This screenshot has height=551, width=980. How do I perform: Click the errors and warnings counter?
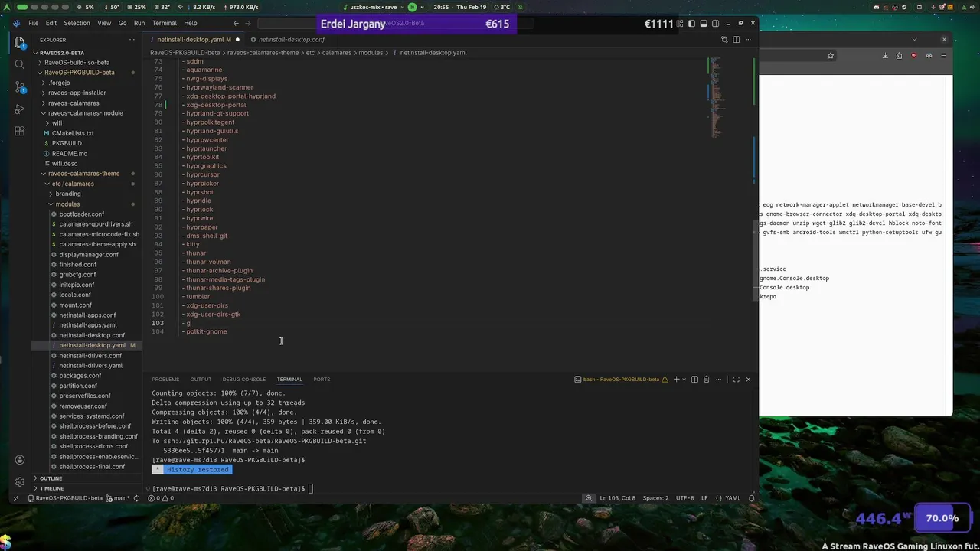pyautogui.click(x=161, y=498)
